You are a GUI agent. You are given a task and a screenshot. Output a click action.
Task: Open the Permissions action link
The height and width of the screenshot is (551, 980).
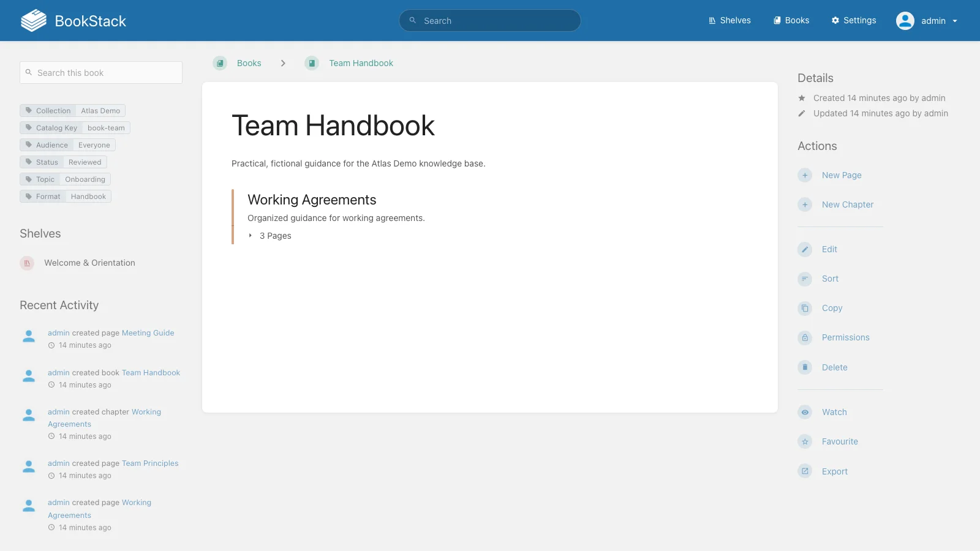[845, 337]
